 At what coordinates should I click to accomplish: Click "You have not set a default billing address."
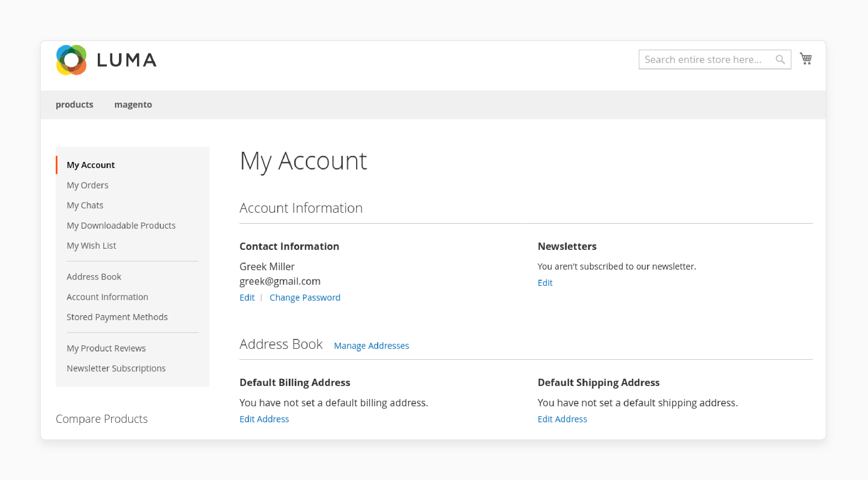point(333,403)
